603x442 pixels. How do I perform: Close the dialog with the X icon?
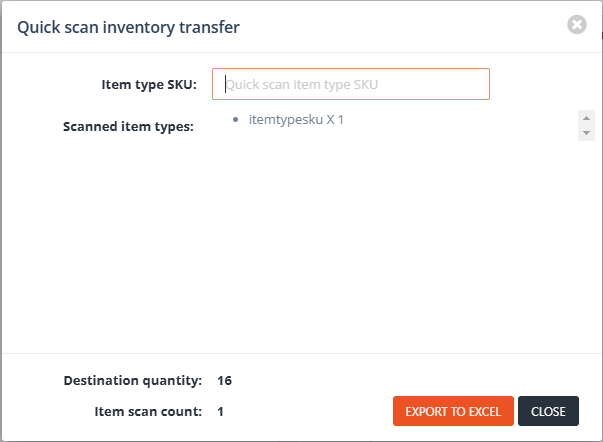(x=576, y=25)
